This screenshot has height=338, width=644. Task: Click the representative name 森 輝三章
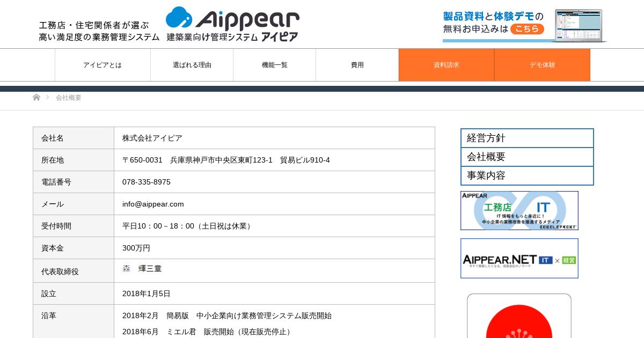[x=142, y=268]
